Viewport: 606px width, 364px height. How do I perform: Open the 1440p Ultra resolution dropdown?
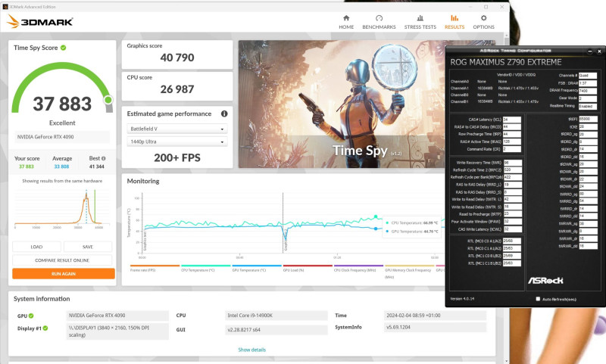click(177, 142)
